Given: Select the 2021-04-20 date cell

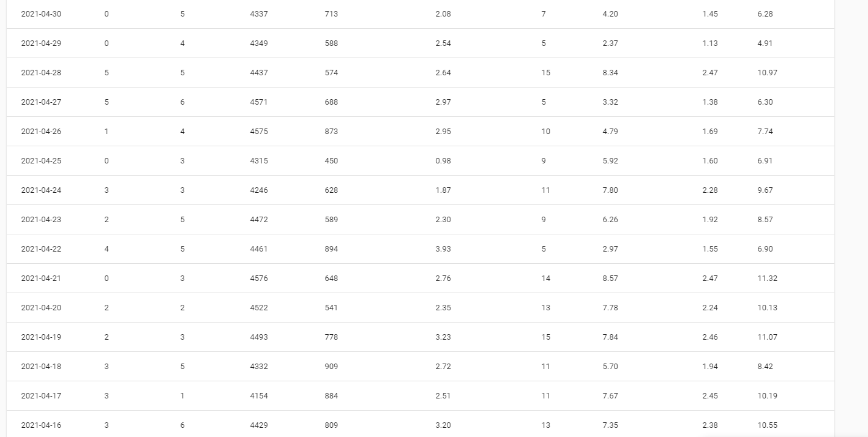Looking at the screenshot, I should click(41, 308).
